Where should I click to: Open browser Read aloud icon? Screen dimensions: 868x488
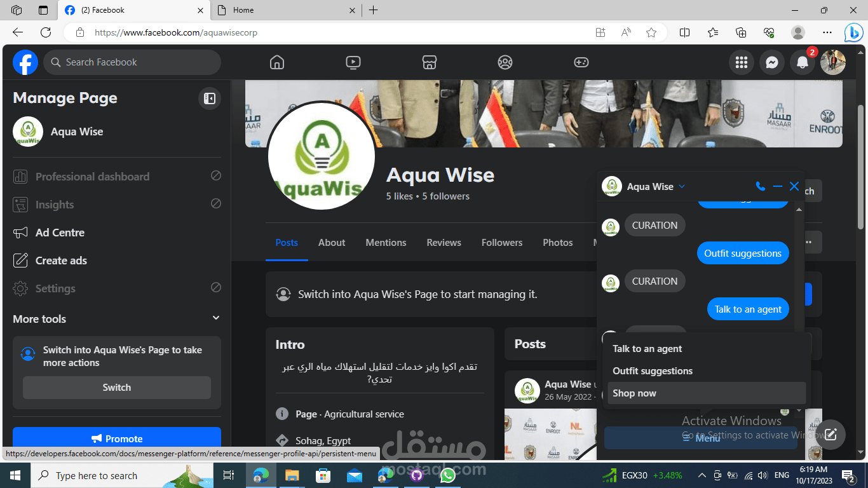(626, 32)
